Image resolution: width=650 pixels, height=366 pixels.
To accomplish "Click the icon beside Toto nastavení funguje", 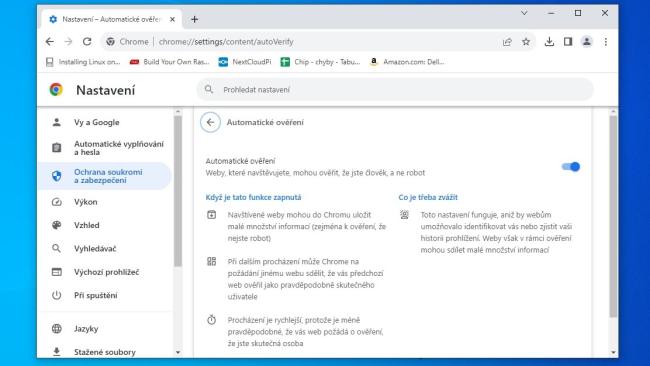I will 404,214.
